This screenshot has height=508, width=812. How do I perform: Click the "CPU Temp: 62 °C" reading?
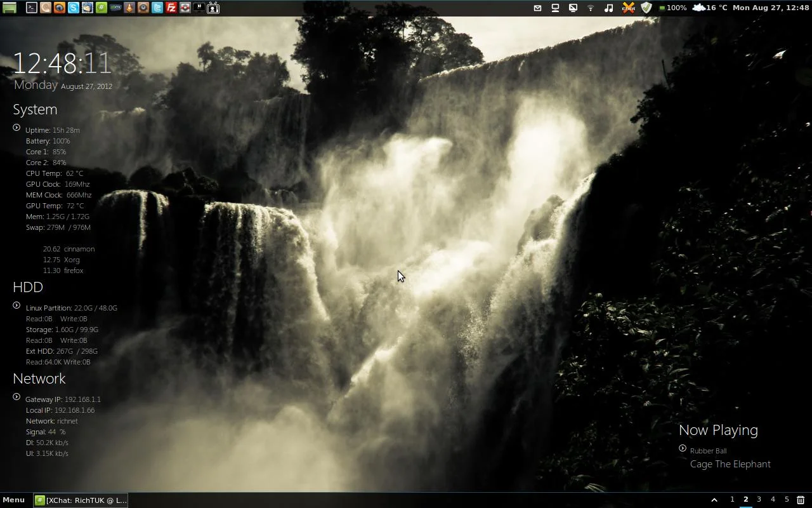[55, 173]
